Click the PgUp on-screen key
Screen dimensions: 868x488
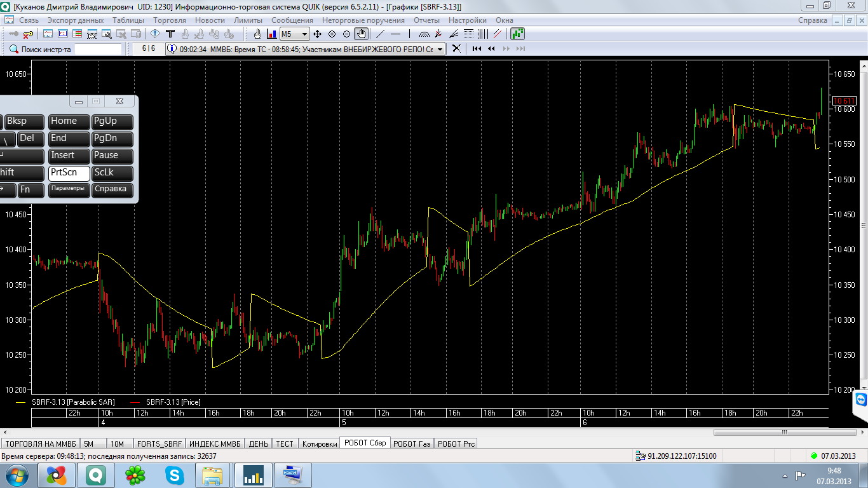(x=112, y=121)
